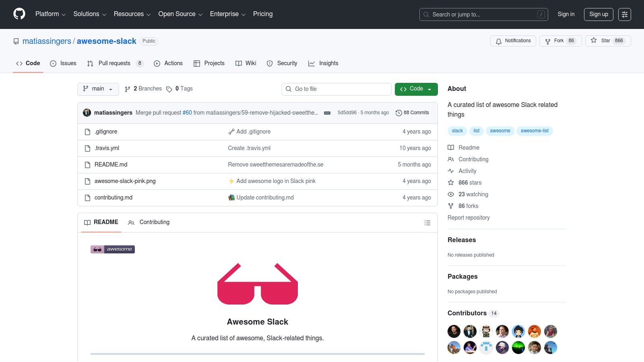Open the last contributor avatar in the second row

point(551,348)
